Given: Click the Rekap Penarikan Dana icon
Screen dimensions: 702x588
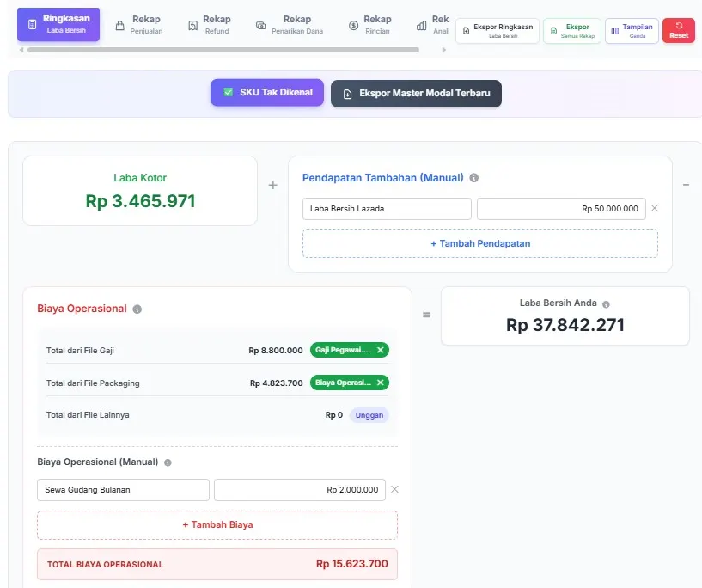Looking at the screenshot, I should point(259,23).
